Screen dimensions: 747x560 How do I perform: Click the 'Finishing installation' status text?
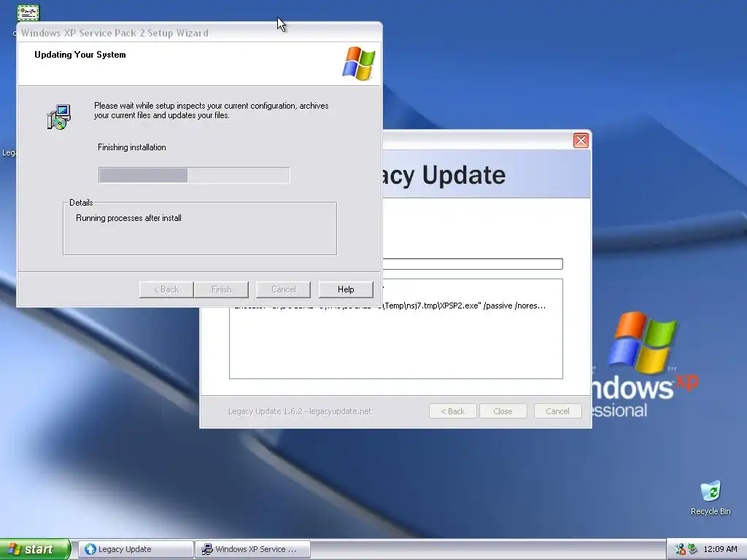point(132,147)
